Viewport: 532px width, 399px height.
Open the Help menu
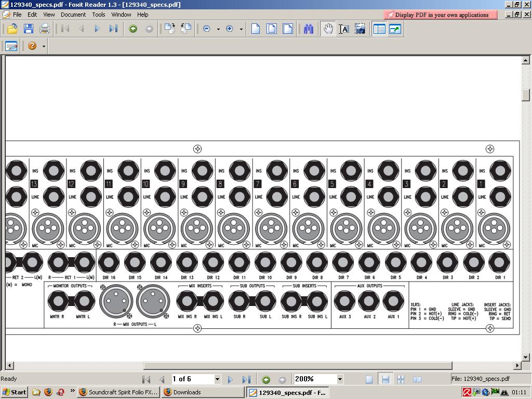point(142,15)
